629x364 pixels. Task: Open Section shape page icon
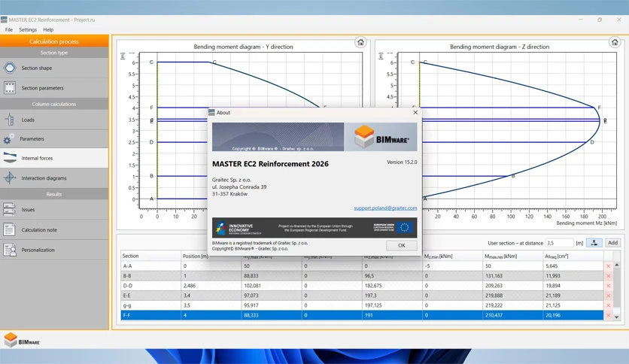(x=10, y=68)
